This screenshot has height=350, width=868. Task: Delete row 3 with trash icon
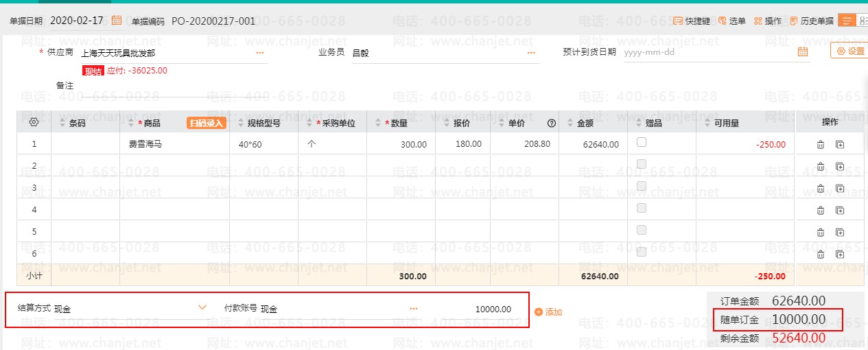coord(820,188)
